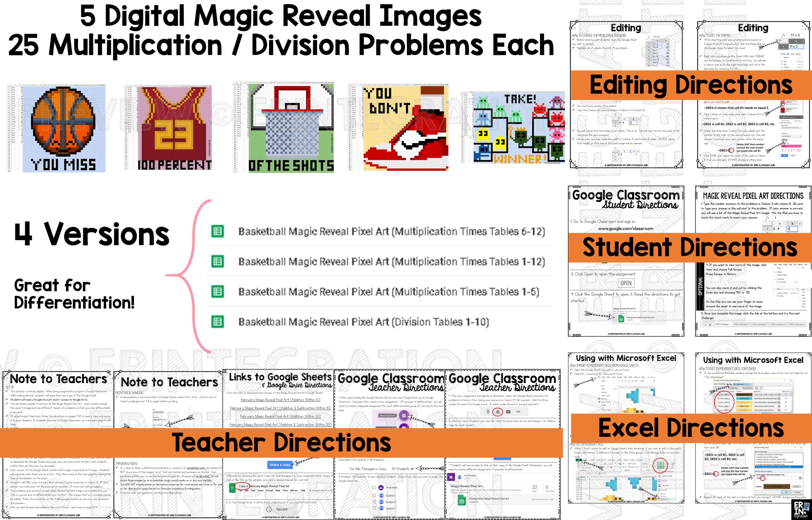Click the Sheets icon on Erintegration teacher attachment
Screen dimensions: 812x520
(462, 500)
